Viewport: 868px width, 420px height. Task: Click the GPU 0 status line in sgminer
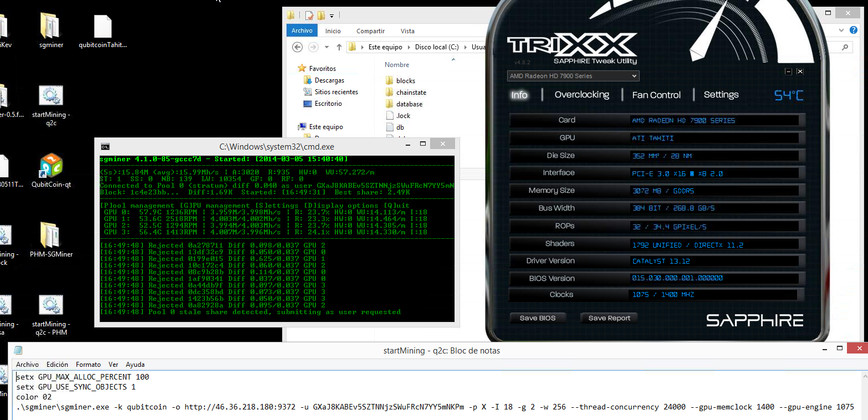(265, 212)
